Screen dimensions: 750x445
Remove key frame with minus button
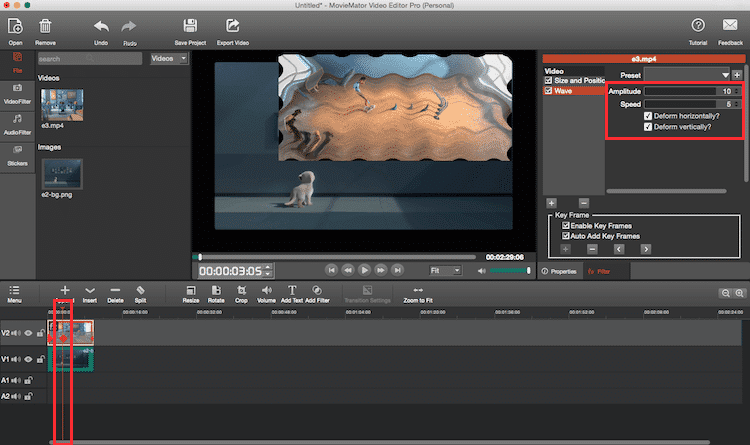tap(592, 249)
